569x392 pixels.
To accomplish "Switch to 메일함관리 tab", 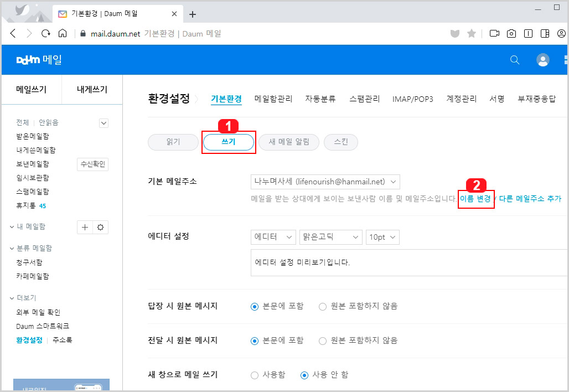I will (x=273, y=99).
